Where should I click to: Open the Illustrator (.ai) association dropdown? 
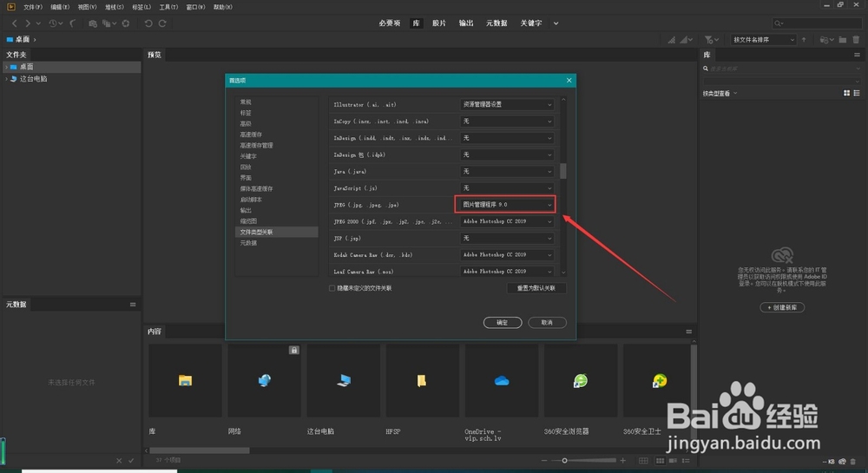coord(507,104)
